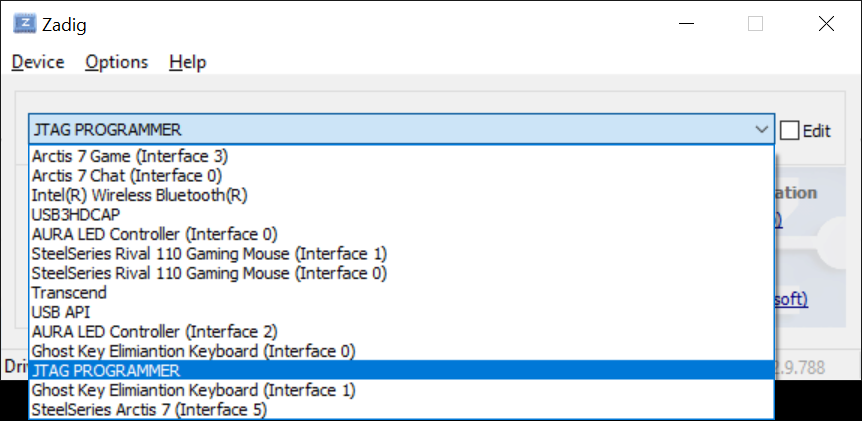Enable the Edit checkbox
Screen dimensions: 862x421
tap(790, 130)
